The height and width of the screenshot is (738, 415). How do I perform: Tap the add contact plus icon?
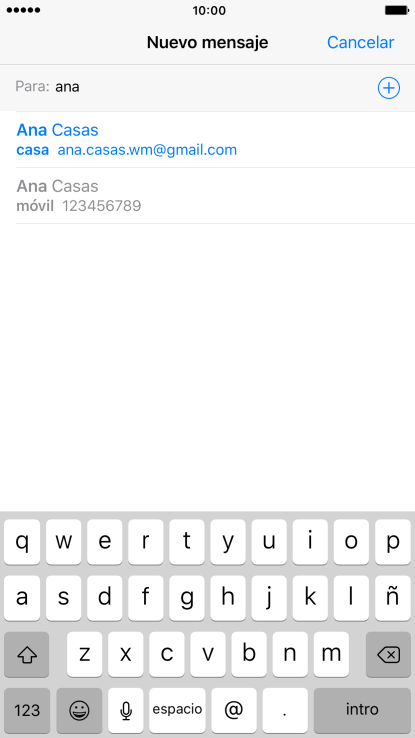click(389, 88)
